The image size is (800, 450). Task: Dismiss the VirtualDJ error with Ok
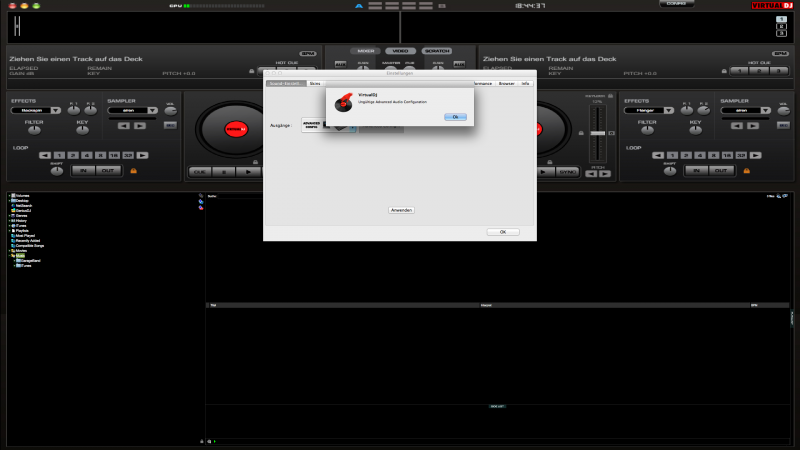pyautogui.click(x=455, y=117)
